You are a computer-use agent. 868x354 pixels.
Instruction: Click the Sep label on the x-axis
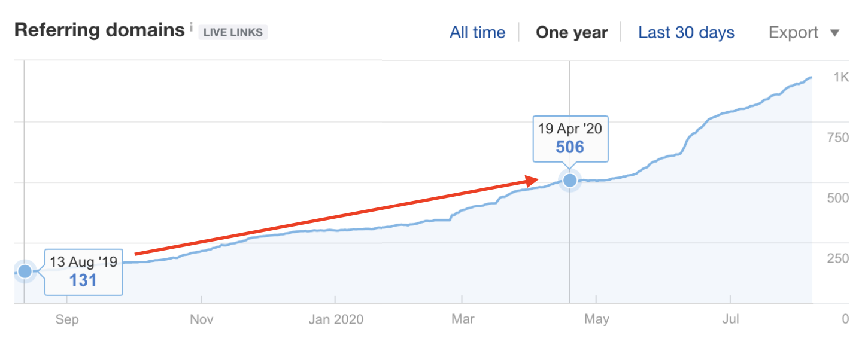pyautogui.click(x=67, y=319)
